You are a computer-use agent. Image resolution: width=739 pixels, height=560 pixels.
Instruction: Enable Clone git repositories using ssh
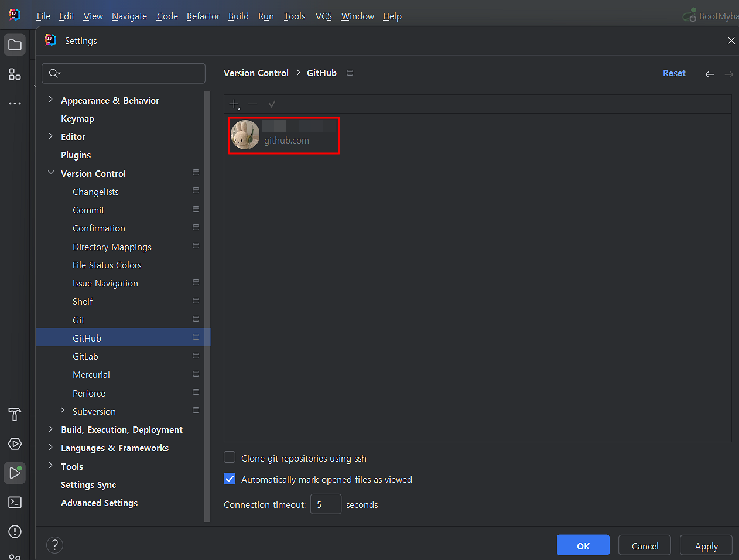[230, 457]
